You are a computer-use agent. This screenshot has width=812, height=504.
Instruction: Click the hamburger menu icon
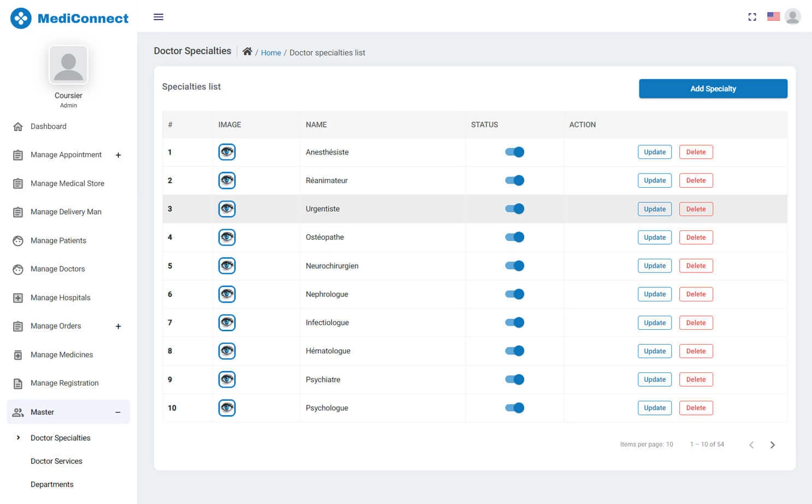click(x=158, y=17)
